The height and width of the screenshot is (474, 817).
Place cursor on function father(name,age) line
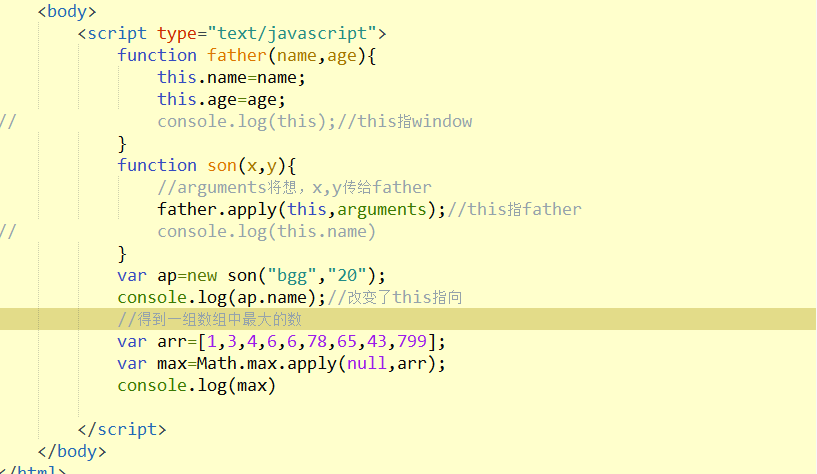tap(246, 55)
